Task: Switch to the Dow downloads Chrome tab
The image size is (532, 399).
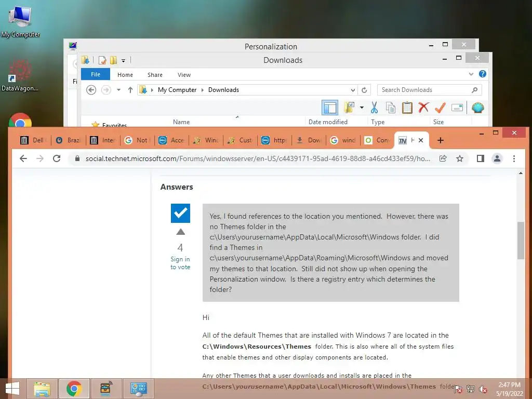Action: (x=309, y=140)
